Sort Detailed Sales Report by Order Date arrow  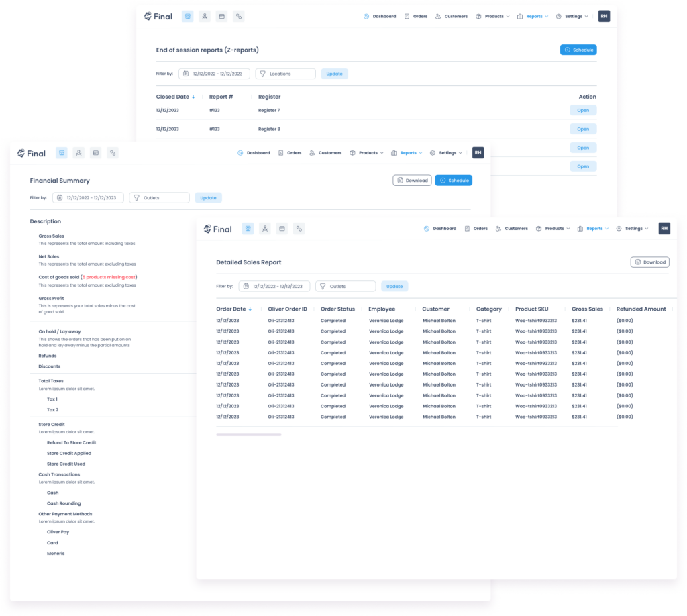click(250, 309)
